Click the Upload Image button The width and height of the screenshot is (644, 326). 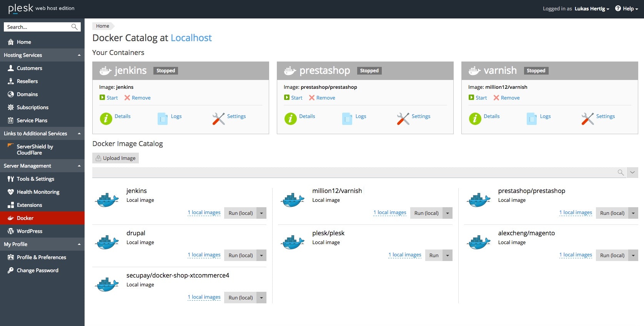(x=115, y=158)
